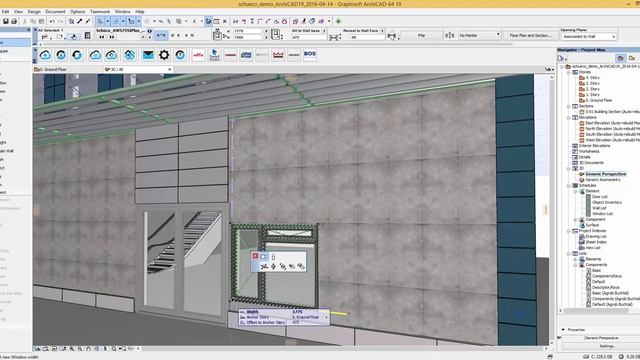Screen dimensions: 640x360
Task: Click the BOS manufacturer logo icon
Action: point(310,55)
